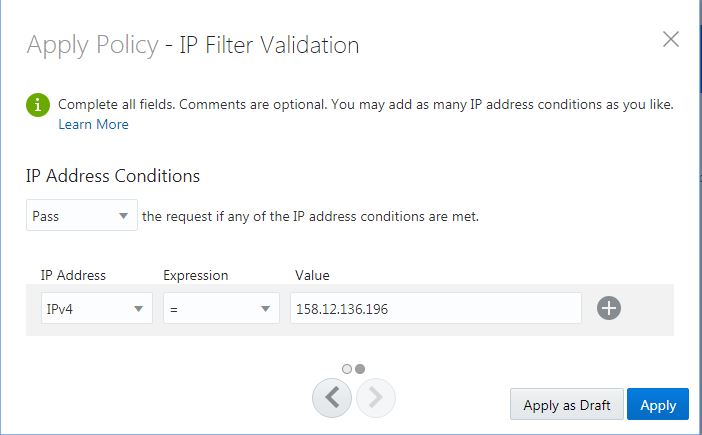Viewport: 702px width, 435px height.
Task: Open the Learn More link
Action: click(x=93, y=124)
